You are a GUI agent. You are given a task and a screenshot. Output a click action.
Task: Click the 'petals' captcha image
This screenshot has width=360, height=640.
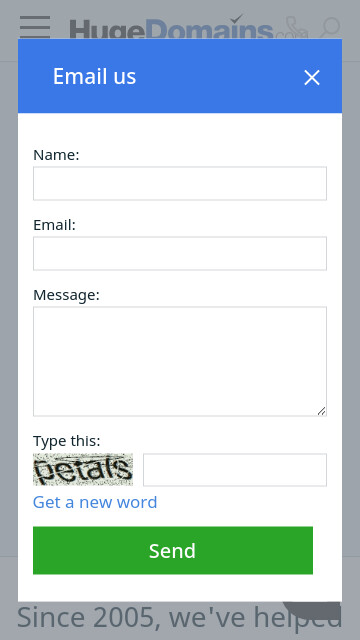(83, 469)
